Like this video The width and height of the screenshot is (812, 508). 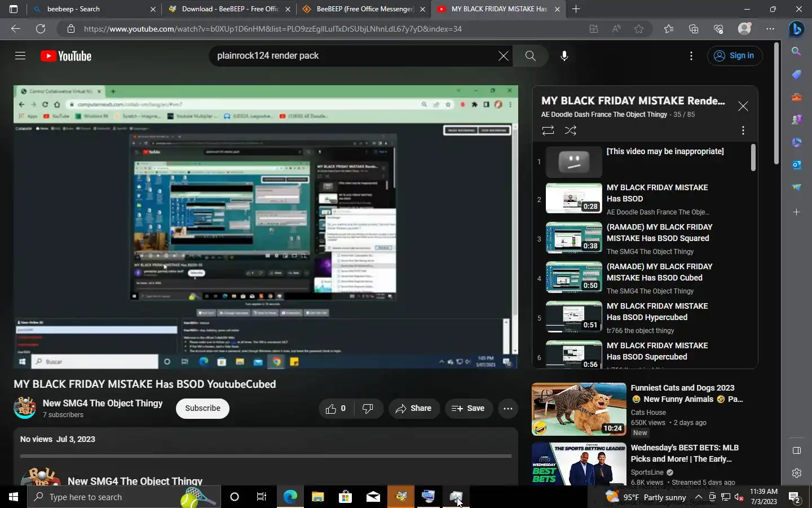click(336, 408)
